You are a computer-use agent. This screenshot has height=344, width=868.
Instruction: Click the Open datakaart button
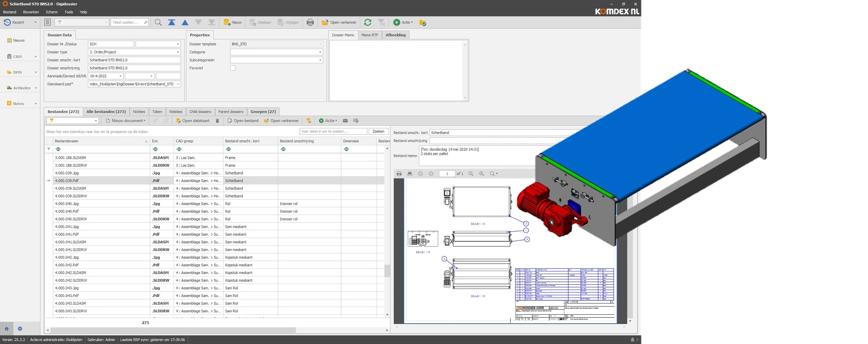[x=193, y=121]
